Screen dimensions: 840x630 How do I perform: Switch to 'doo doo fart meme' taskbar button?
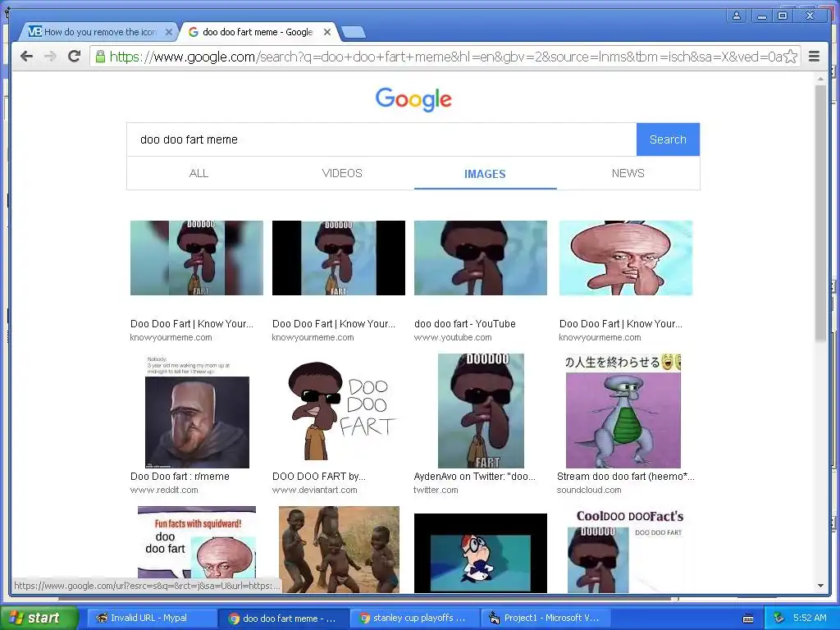[x=282, y=619]
